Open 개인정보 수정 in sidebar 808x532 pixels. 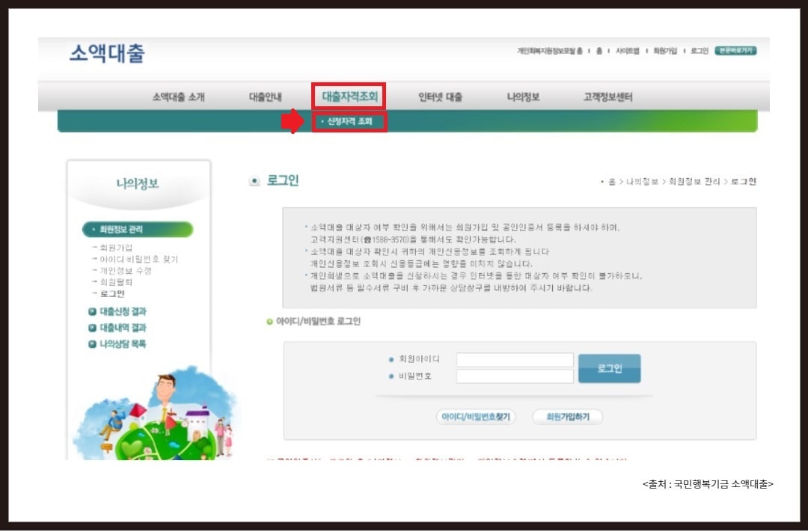pyautogui.click(x=125, y=271)
